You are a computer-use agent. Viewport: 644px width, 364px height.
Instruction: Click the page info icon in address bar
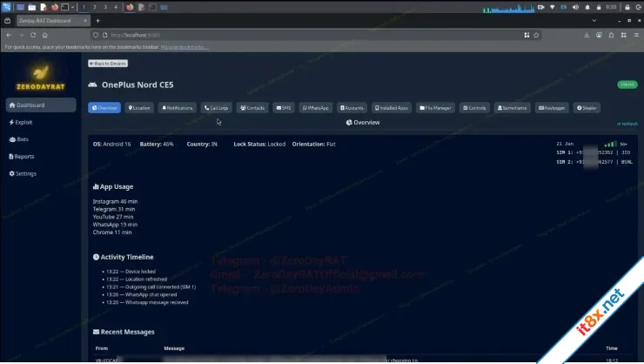[104, 35]
